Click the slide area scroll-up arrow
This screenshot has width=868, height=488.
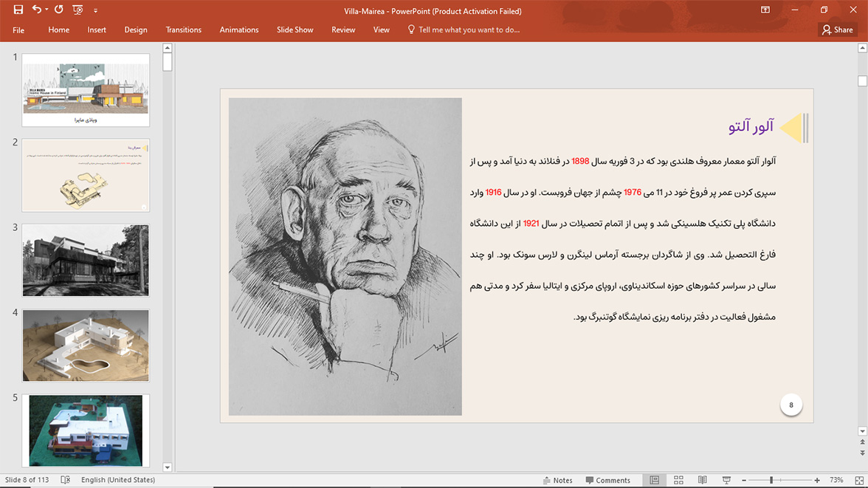(x=862, y=48)
